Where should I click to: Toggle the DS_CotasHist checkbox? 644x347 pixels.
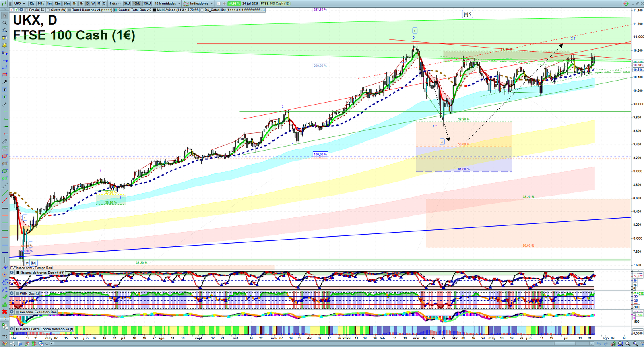202,10
